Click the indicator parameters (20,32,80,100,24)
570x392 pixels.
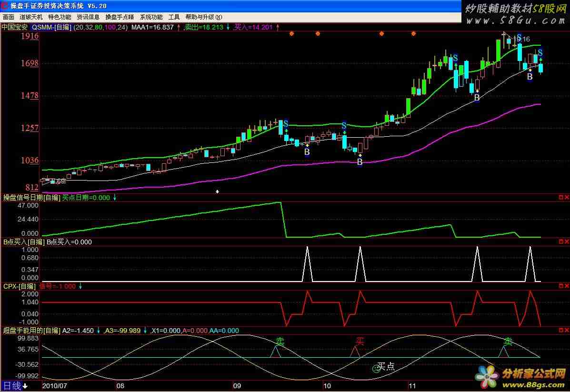click(x=100, y=27)
